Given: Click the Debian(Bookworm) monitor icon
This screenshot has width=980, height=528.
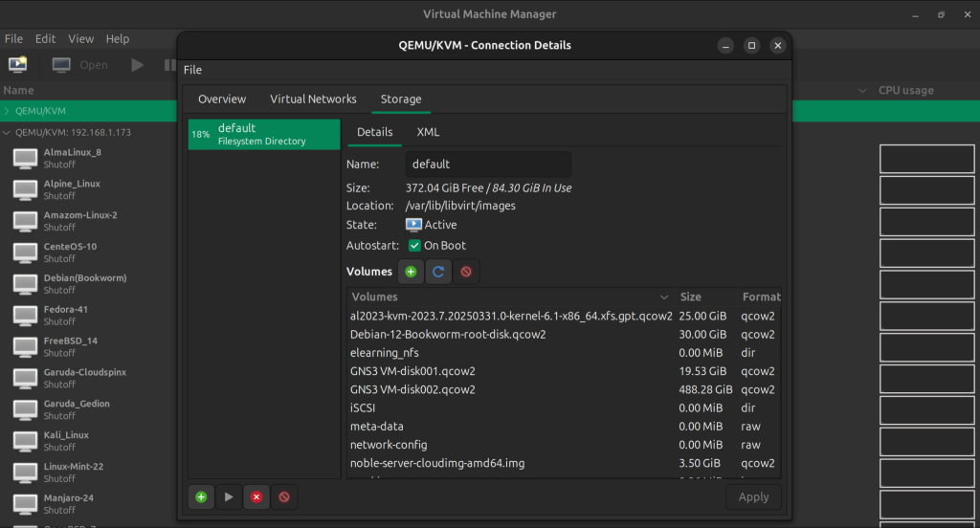Looking at the screenshot, I should (26, 284).
